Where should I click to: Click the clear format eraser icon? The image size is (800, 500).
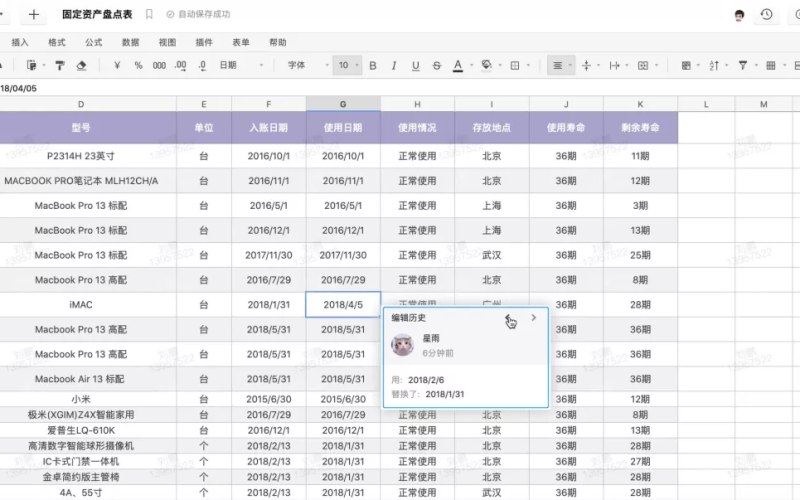click(x=81, y=65)
